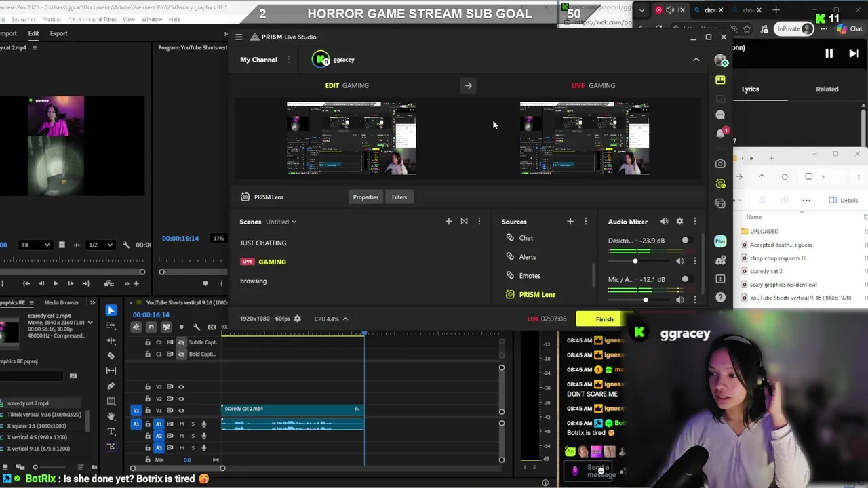Click Details button in File Explorer

click(844, 200)
